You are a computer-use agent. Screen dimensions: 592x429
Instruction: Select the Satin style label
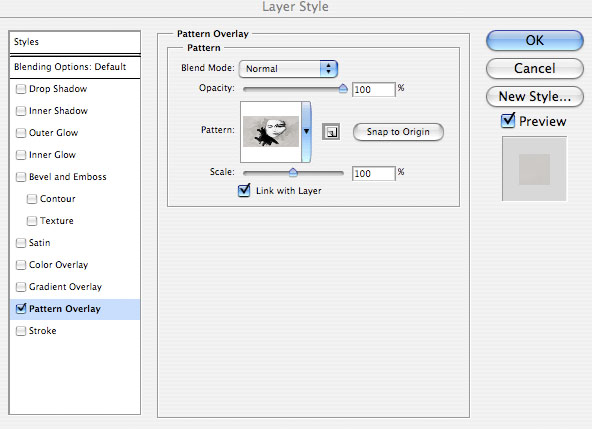pos(40,243)
